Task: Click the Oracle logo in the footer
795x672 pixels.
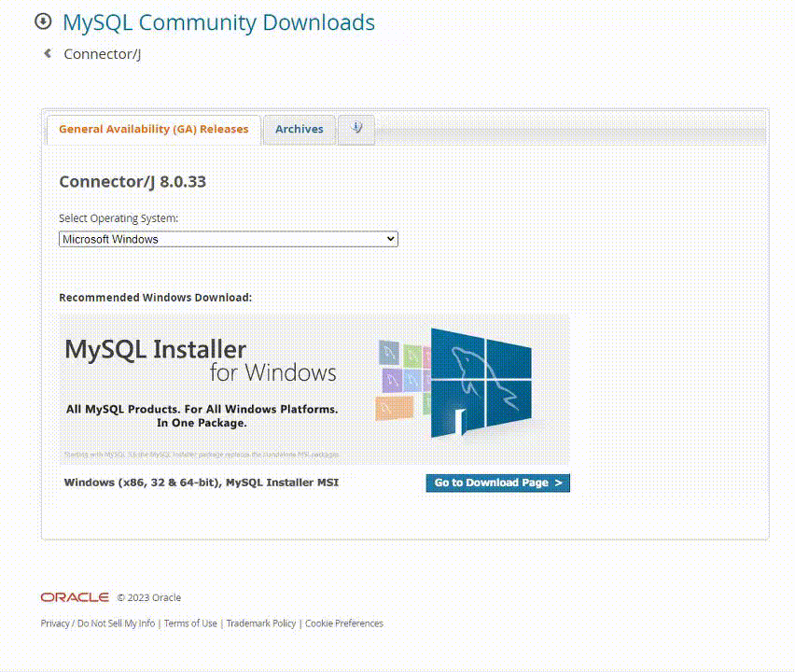Action: pos(75,597)
